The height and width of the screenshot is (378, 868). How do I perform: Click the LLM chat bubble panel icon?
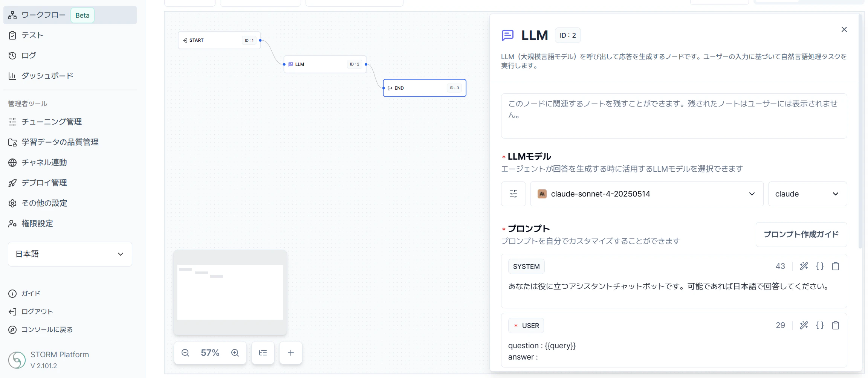[508, 35]
